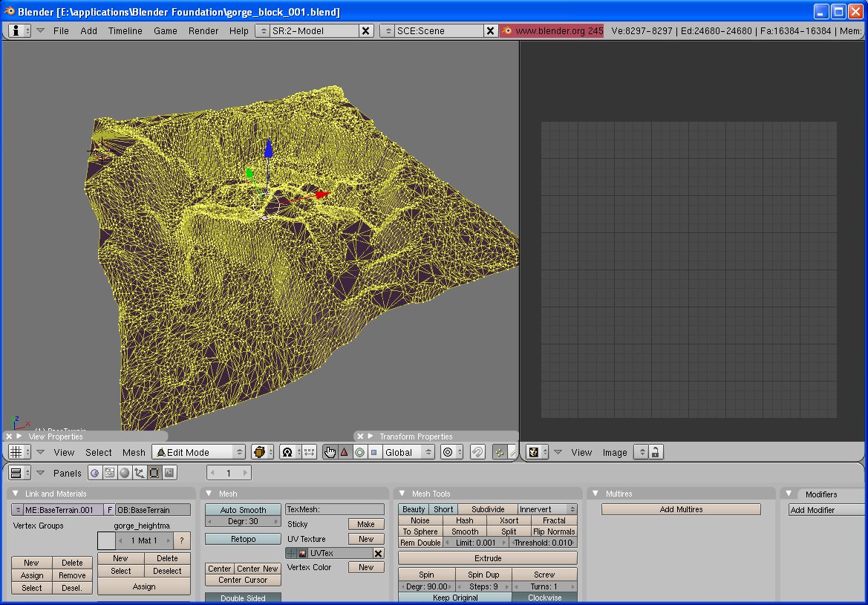868x605 pixels.
Task: Toggle Beauty subdivide option
Action: 414,509
